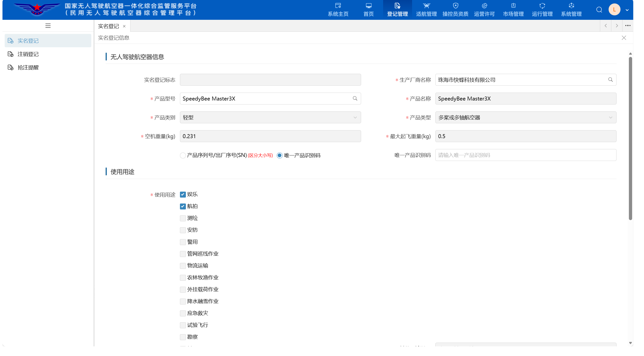
Task: Open user avatar dropdown arrow
Action: [x=627, y=10]
